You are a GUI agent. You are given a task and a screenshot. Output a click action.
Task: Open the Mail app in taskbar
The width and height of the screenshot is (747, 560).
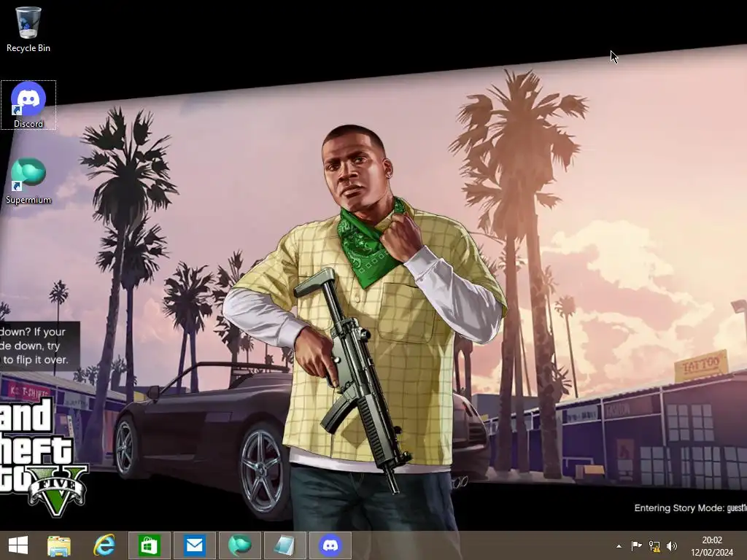pyautogui.click(x=194, y=545)
